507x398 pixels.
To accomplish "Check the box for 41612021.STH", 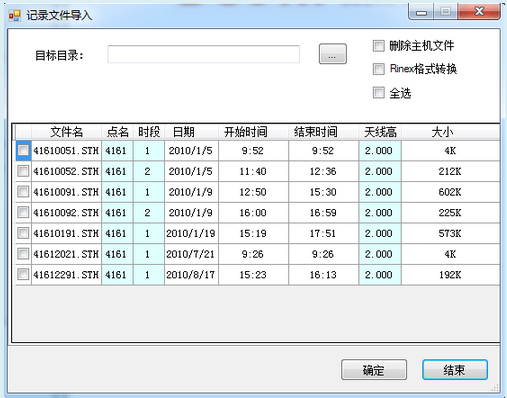I will [23, 254].
